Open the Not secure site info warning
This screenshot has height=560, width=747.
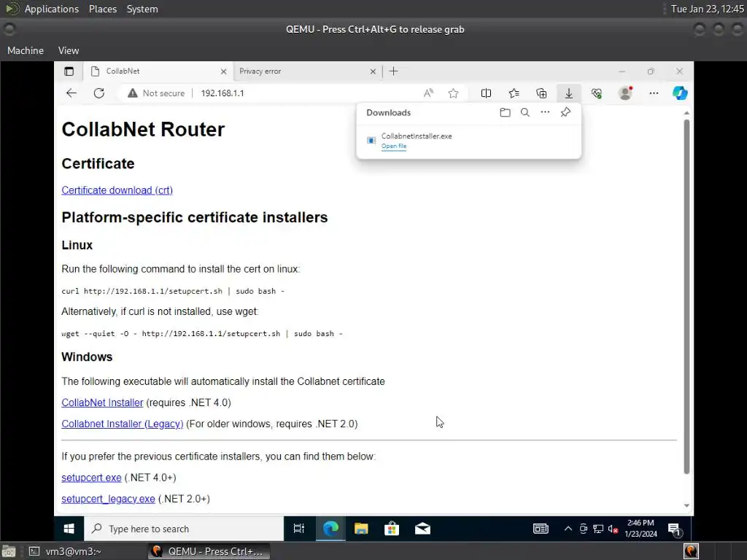pos(156,93)
